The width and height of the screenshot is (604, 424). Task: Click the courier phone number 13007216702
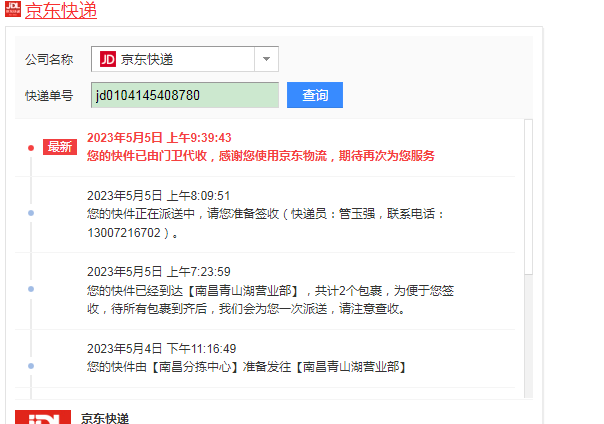point(124,233)
